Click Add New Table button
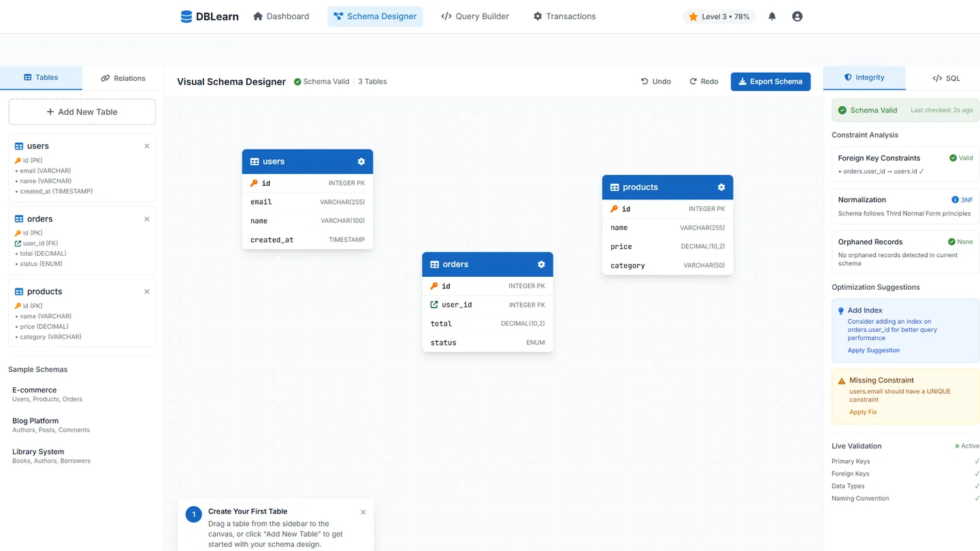 pyautogui.click(x=82, y=112)
